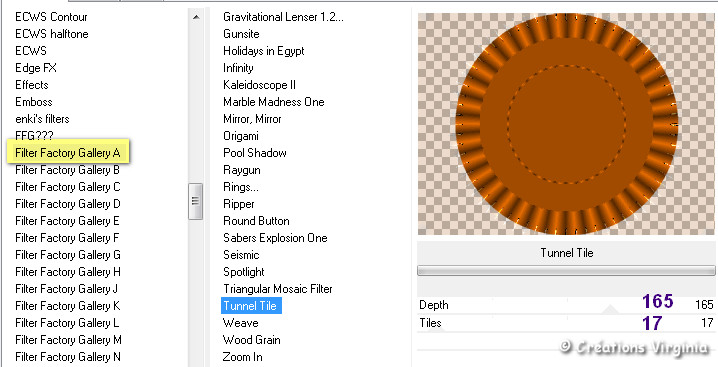Select the FFG??? category
The height and width of the screenshot is (367, 718).
pyautogui.click(x=34, y=136)
